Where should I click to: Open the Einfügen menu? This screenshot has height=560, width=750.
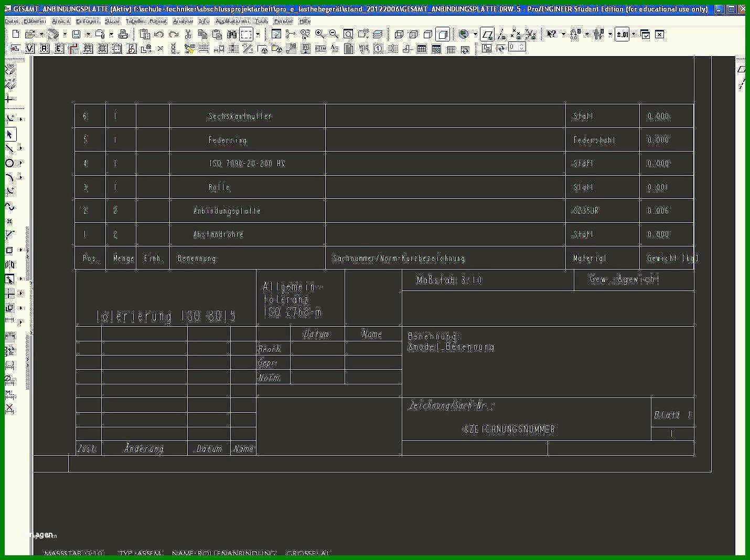(x=87, y=21)
